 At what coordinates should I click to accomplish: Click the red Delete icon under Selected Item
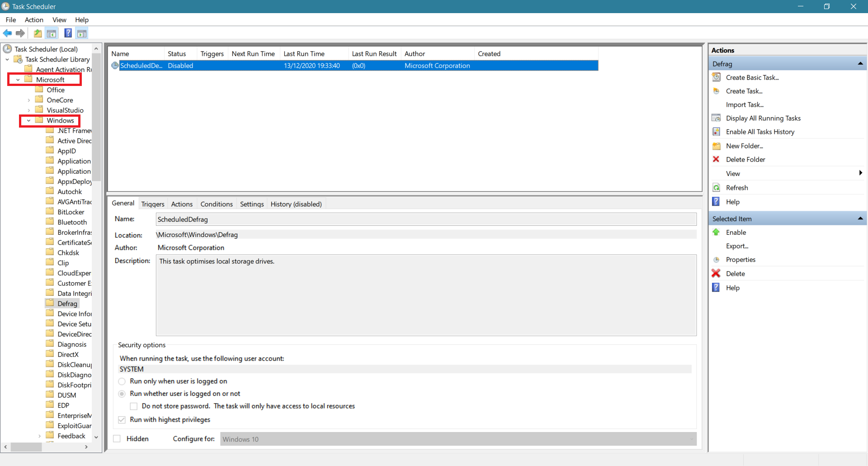point(716,273)
